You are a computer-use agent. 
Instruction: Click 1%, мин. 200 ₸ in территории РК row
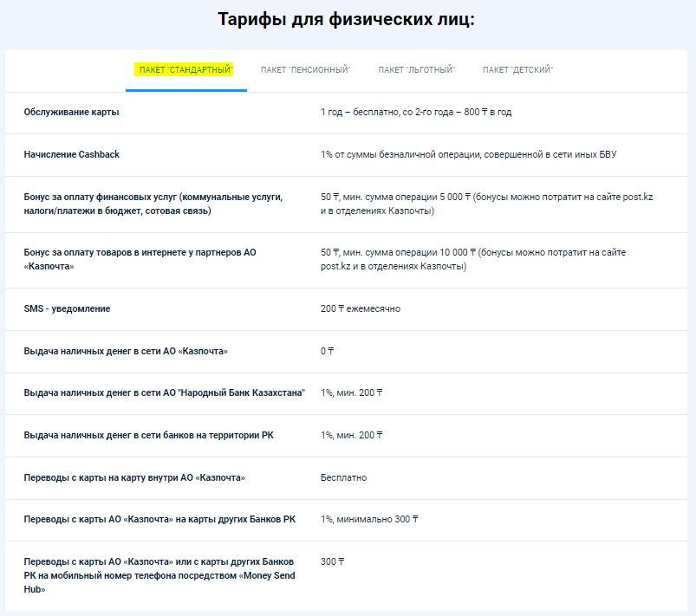tap(352, 436)
